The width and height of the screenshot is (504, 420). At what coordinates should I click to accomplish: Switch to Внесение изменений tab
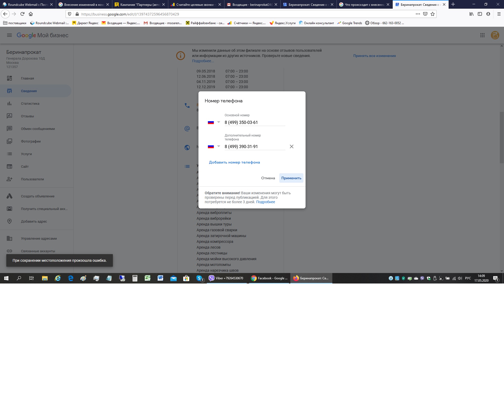(x=84, y=4)
